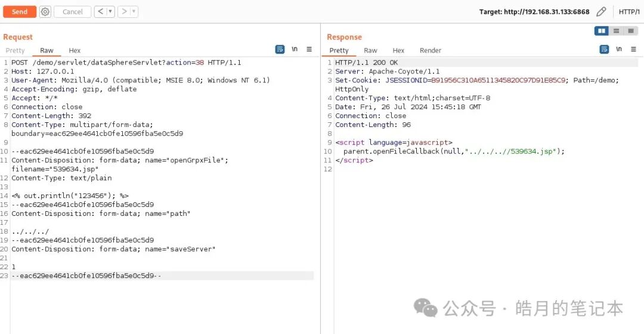Switch Response view to Raw tab
This screenshot has height=334, width=644.
(x=370, y=51)
